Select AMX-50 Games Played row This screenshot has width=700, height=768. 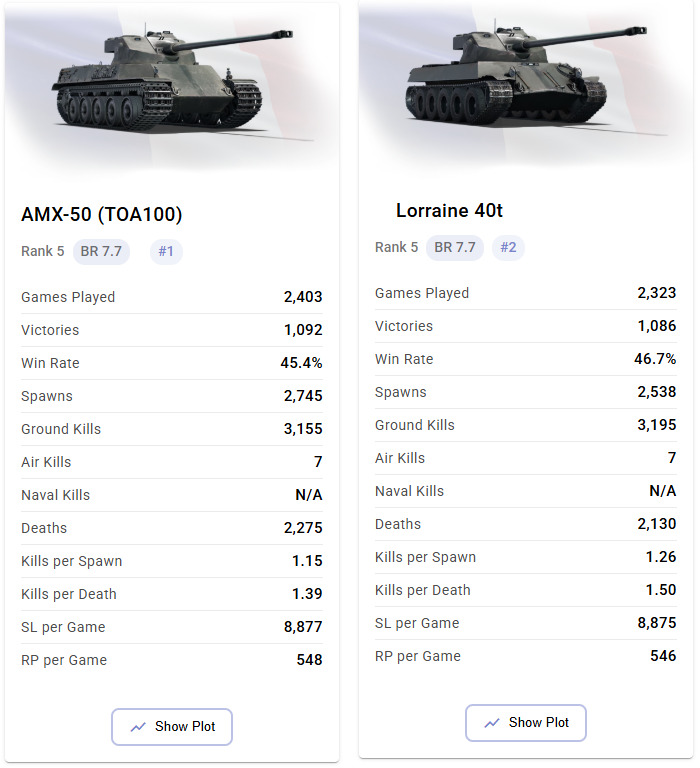[171, 297]
